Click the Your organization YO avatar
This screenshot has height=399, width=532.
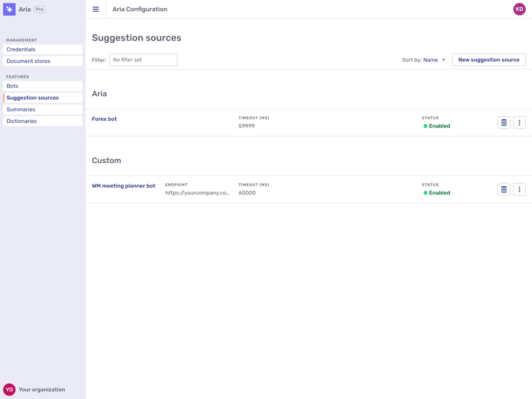pos(10,389)
